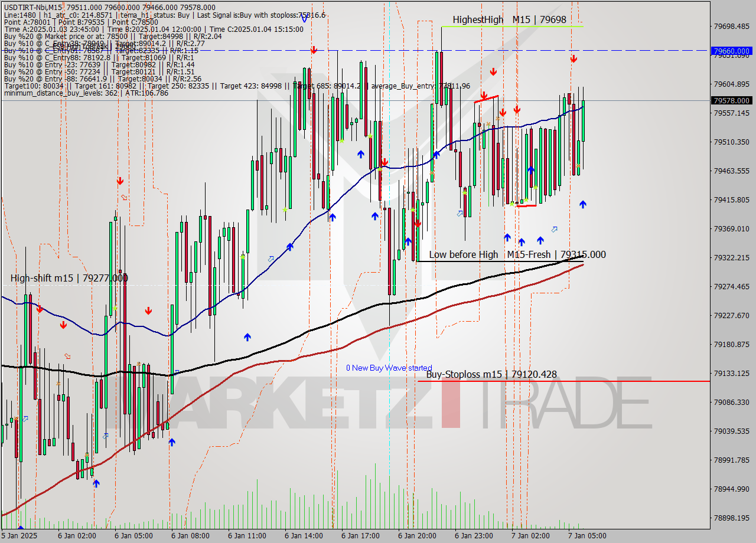The width and height of the screenshot is (756, 543).
Task: Click the 79227.670 price axis value
Action: click(x=732, y=315)
